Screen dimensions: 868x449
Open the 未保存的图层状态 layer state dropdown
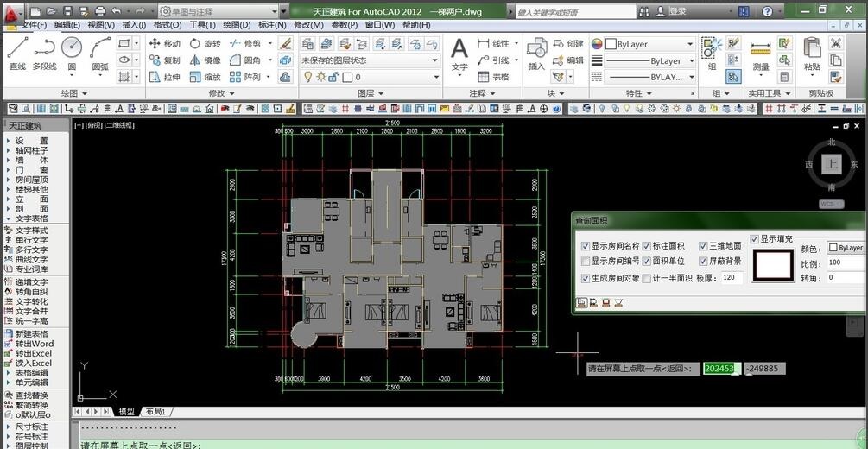pyautogui.click(x=370, y=61)
